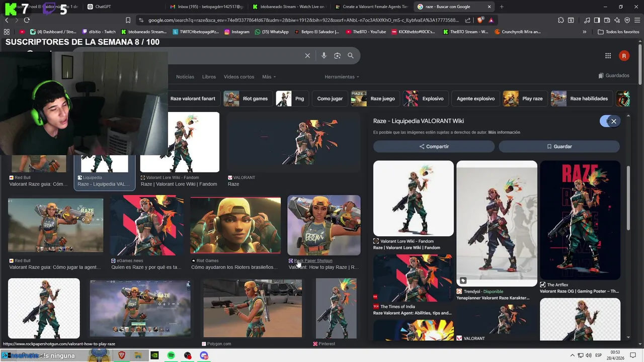Viewport: 644px width, 362px height.
Task: Open the Extensions puzzle icon
Action: click(x=561, y=20)
